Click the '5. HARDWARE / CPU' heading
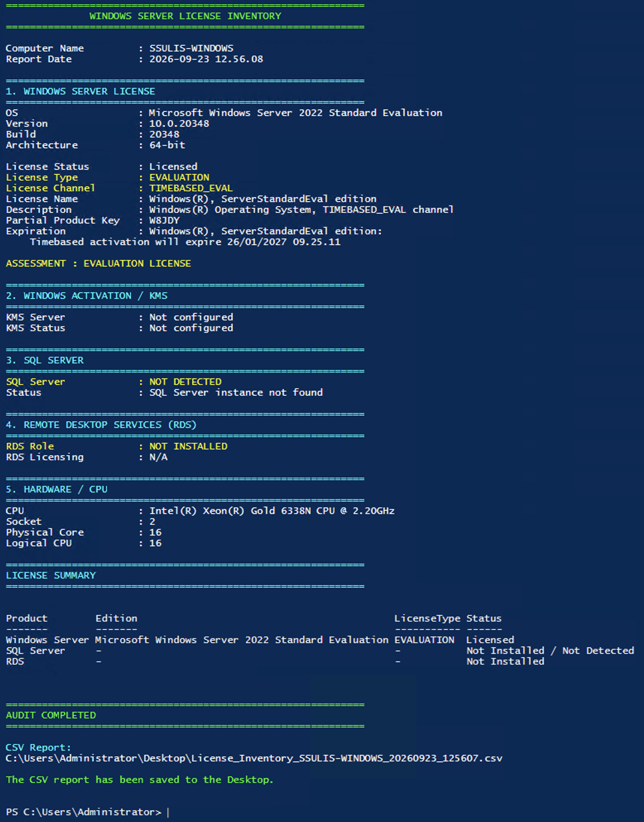 point(57,490)
